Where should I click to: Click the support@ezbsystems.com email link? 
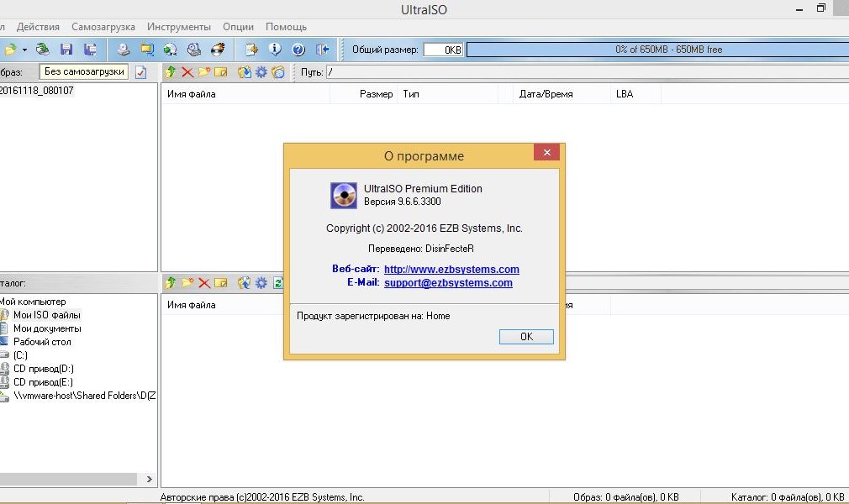[x=448, y=282]
